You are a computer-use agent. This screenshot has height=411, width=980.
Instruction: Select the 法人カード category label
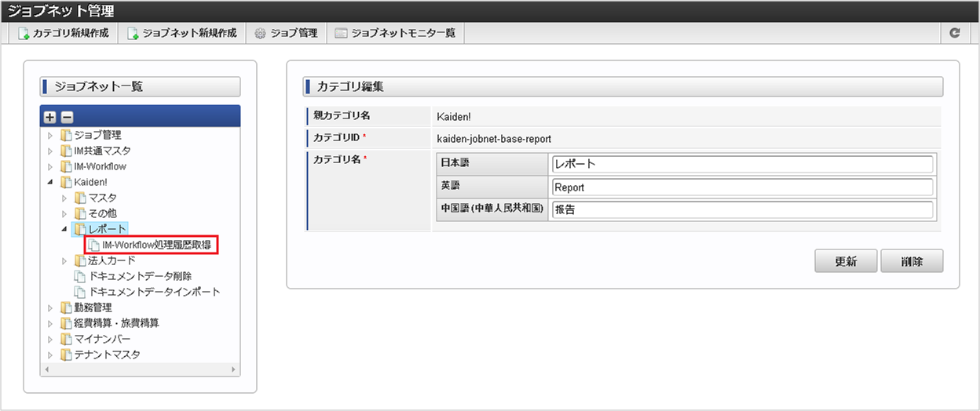pyautogui.click(x=112, y=260)
